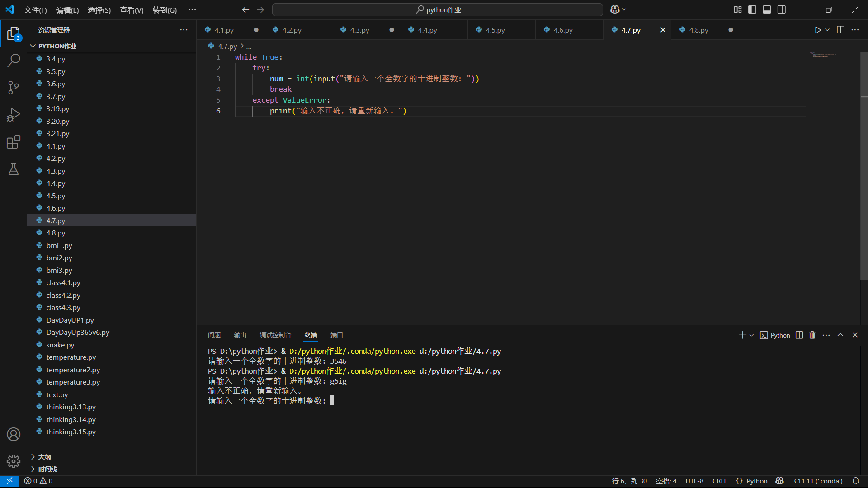
Task: Open the new terminal launch profile dropdown
Action: coord(752,335)
